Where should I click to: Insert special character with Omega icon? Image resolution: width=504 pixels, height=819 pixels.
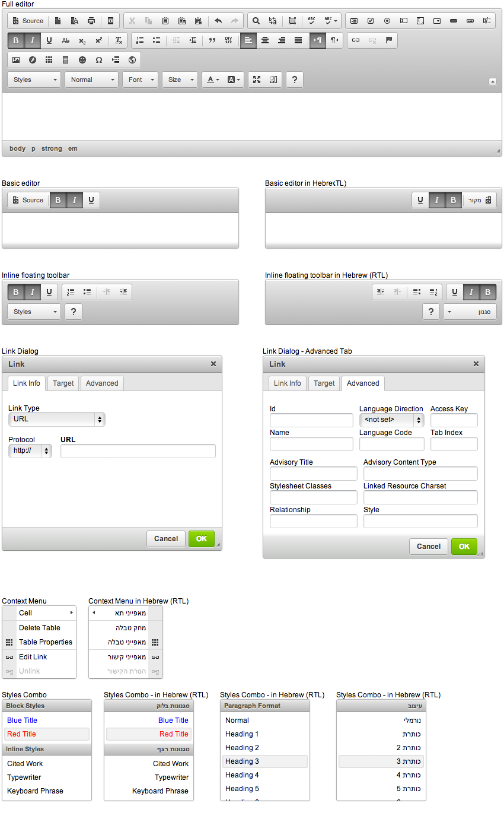tap(98, 60)
